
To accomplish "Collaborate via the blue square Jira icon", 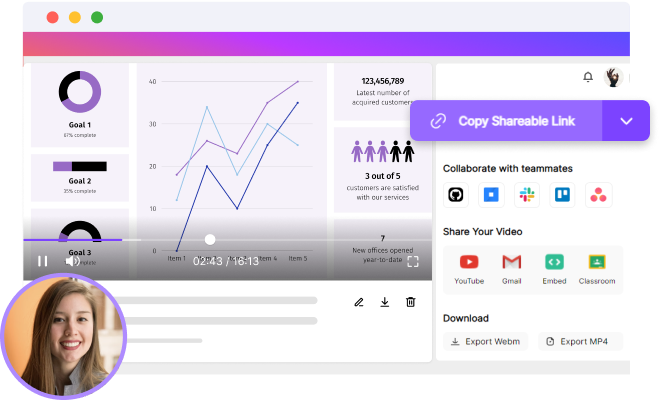I will [x=491, y=195].
